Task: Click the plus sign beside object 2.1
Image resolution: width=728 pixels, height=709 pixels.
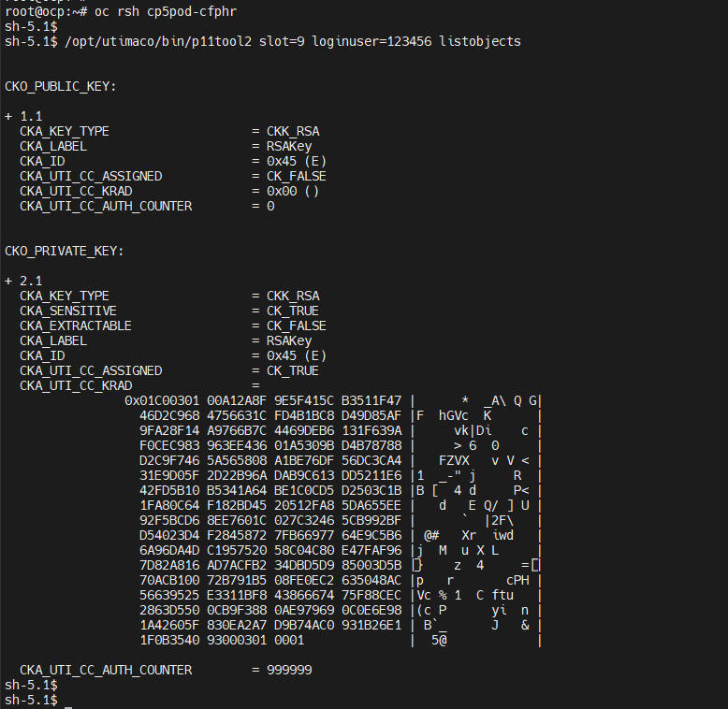Action: pyautogui.click(x=8, y=281)
